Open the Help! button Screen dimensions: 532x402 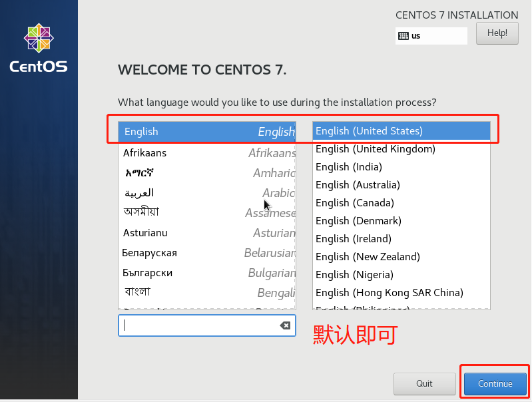[x=497, y=33]
